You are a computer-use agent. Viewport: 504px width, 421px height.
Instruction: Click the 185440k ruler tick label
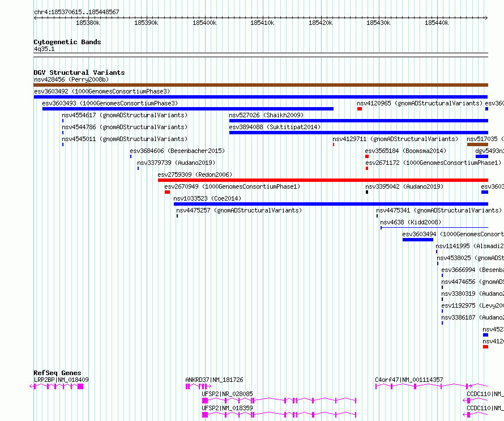(x=437, y=23)
